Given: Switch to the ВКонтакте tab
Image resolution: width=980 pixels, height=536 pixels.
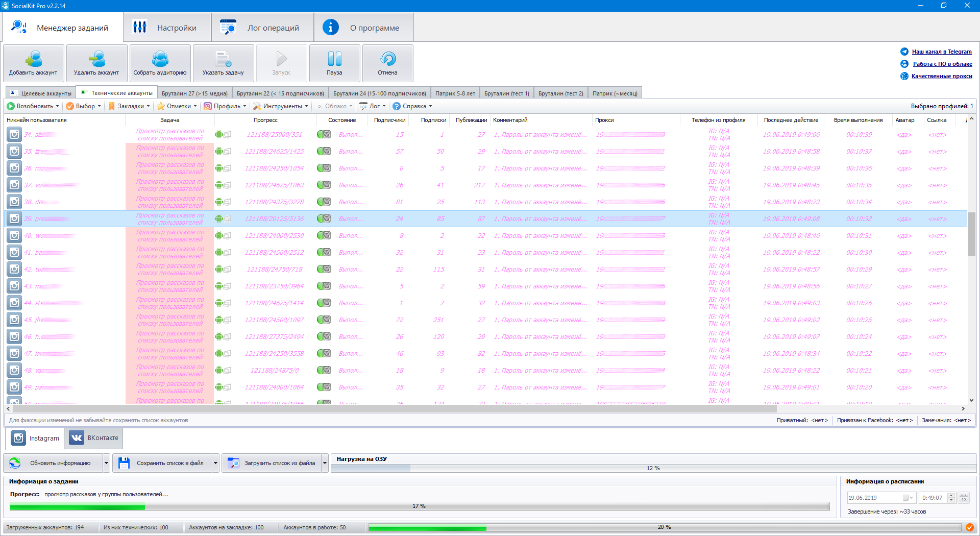Looking at the screenshot, I should pyautogui.click(x=94, y=438).
